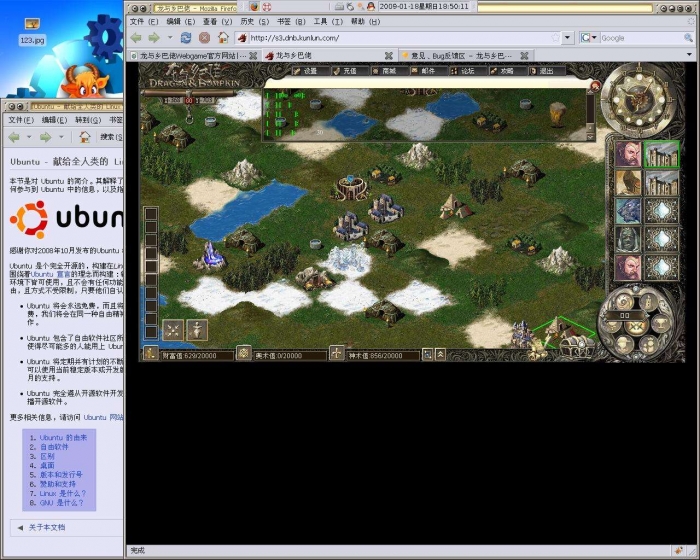Click the first empty crystal town slot
700x560 pixels.
(x=661, y=211)
